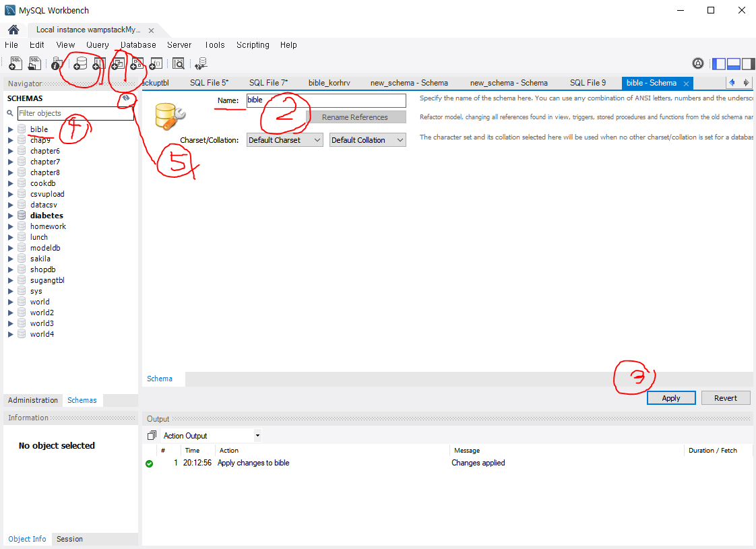
Task: Search table data toolbar icon
Action: tap(179, 63)
